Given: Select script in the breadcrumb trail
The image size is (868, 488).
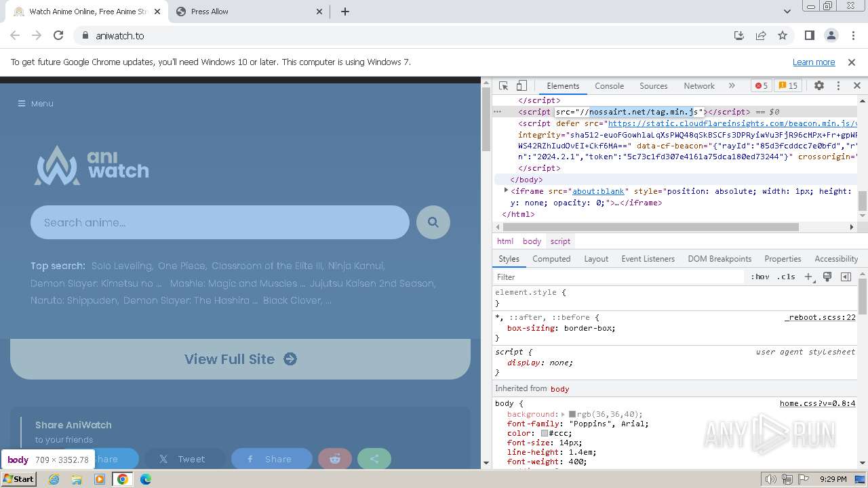Looking at the screenshot, I should pyautogui.click(x=560, y=241).
